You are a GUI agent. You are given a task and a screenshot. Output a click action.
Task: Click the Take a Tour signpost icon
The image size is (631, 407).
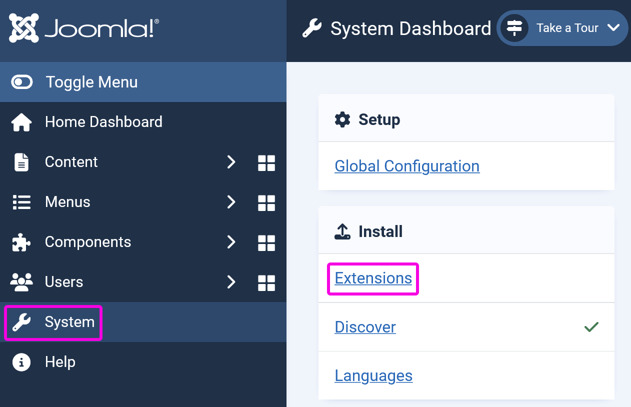[x=514, y=28]
